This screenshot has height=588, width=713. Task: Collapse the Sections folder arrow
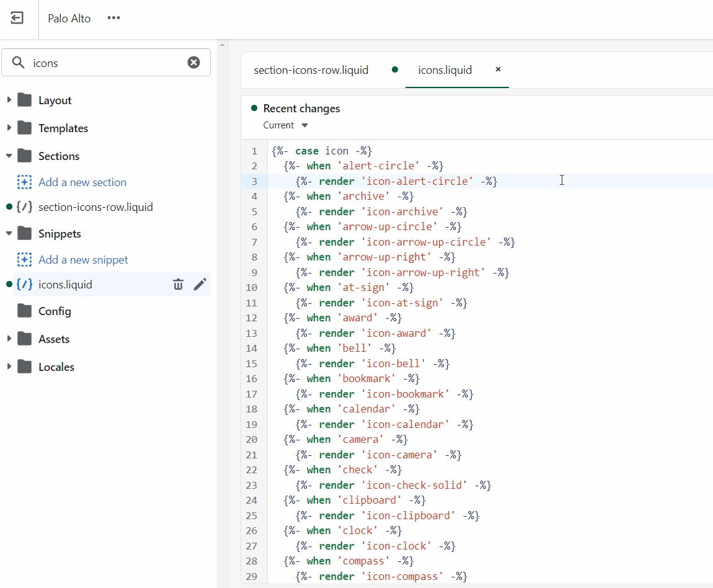click(9, 156)
